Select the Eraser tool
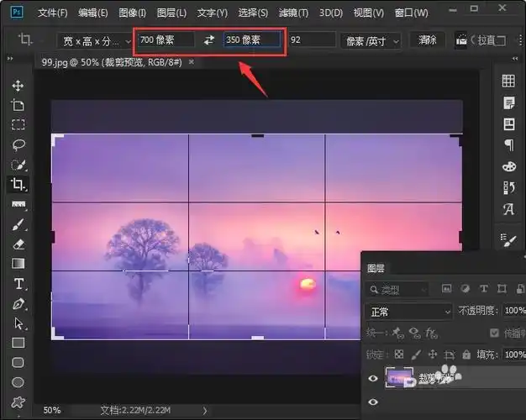526x420 pixels. tap(18, 244)
